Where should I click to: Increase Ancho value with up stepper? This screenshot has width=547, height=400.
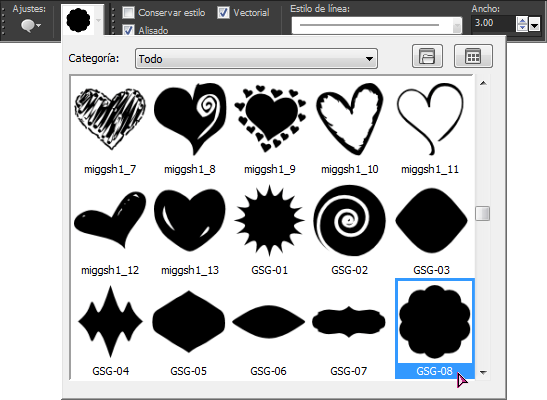(x=522, y=21)
